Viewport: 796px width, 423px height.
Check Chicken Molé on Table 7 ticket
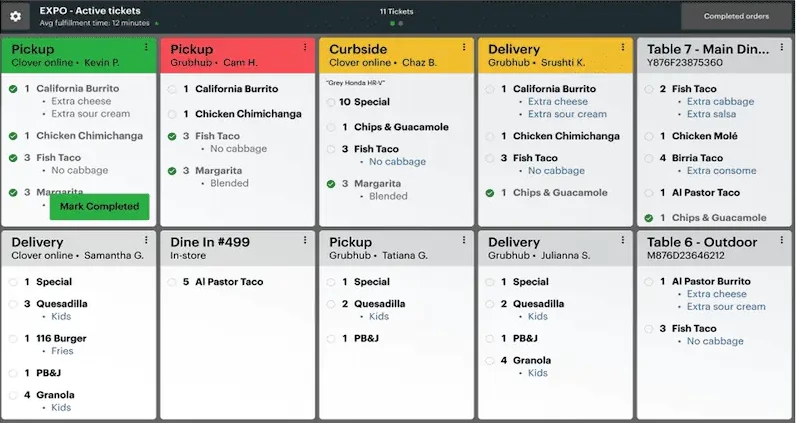click(649, 136)
